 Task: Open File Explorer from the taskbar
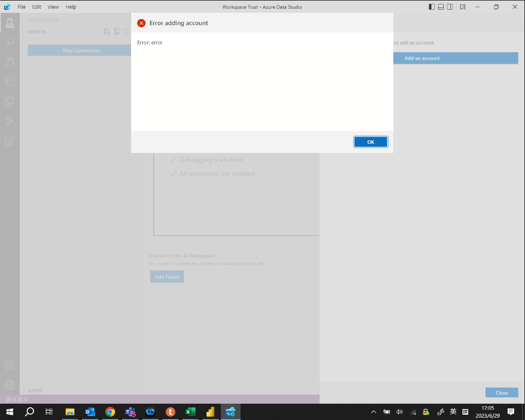click(x=70, y=412)
